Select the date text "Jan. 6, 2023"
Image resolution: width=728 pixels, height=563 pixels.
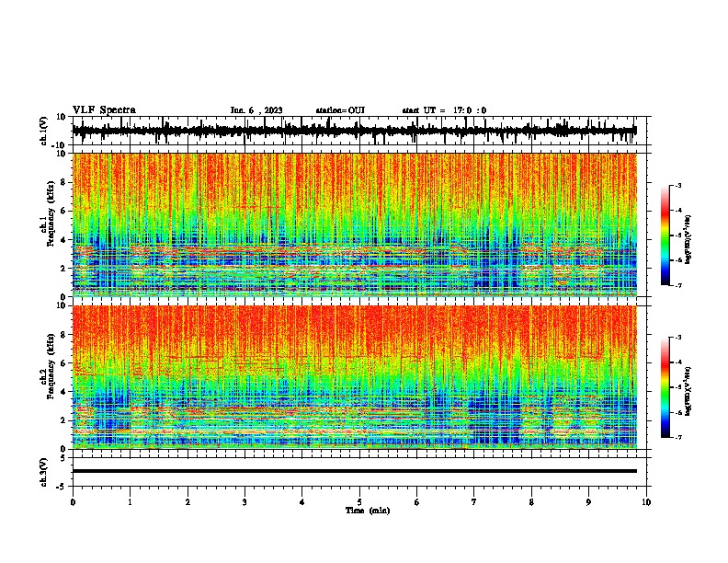click(256, 110)
